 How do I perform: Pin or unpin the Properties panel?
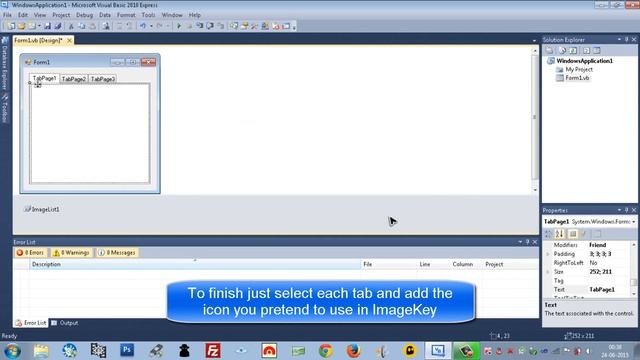click(627, 210)
